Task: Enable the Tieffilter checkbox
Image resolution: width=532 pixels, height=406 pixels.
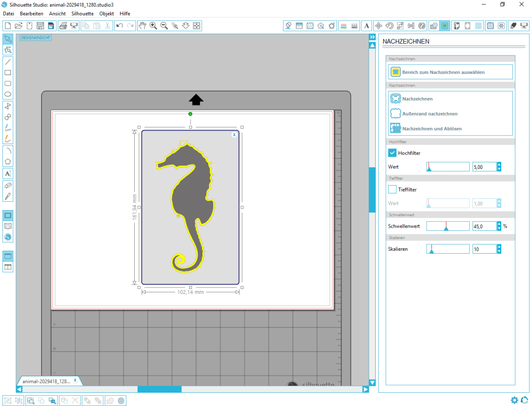Action: (x=392, y=190)
